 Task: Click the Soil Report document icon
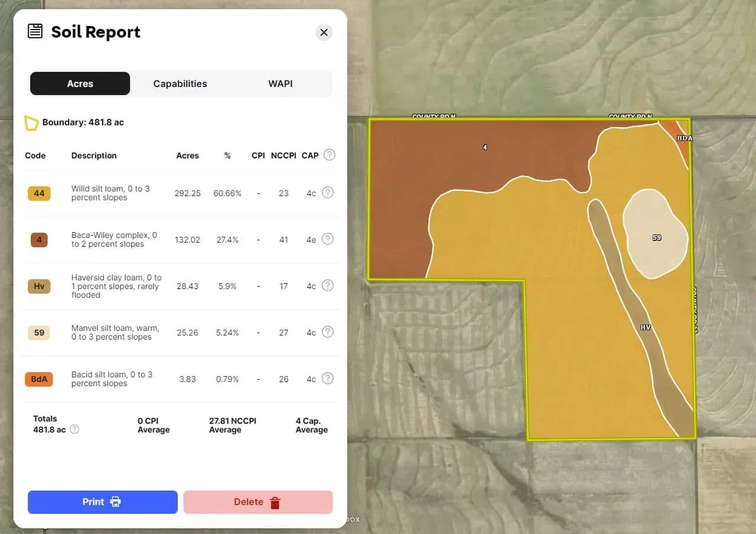click(35, 31)
